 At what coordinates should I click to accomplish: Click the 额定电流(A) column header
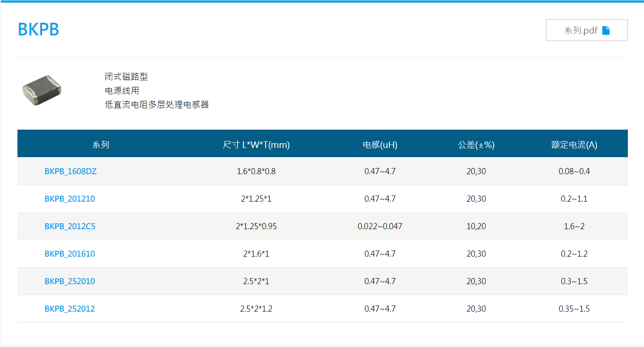574,145
